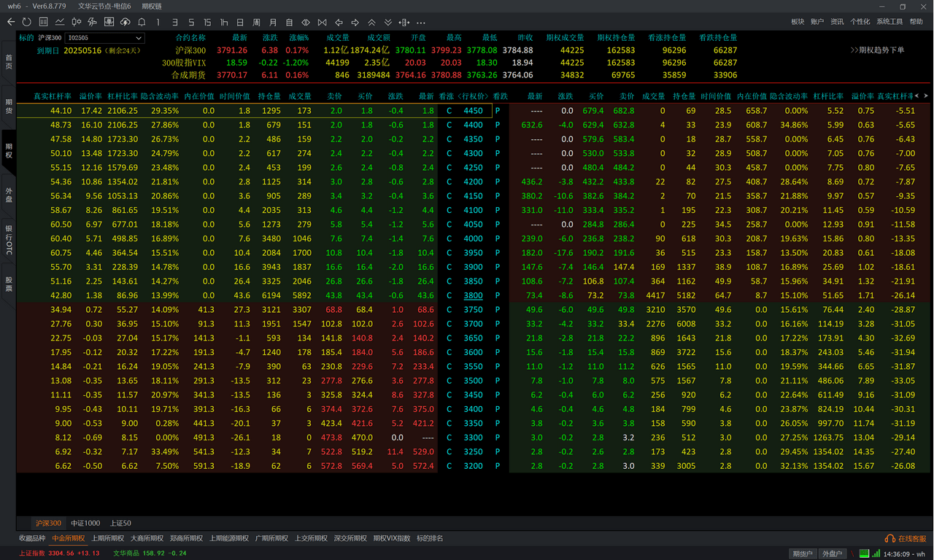This screenshot has height=560, width=934.
Task: Select the 15-minute period button
Action: pos(208,22)
